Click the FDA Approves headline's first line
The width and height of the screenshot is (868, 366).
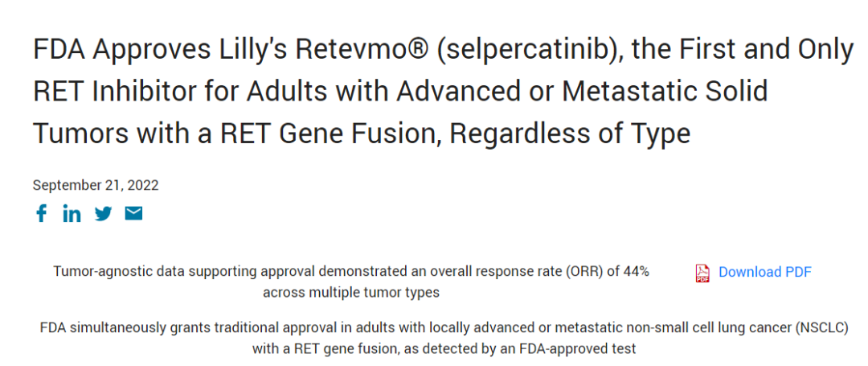click(x=442, y=50)
